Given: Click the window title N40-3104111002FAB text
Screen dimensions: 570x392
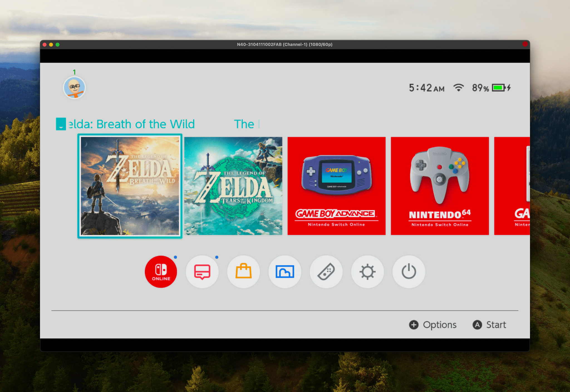Looking at the screenshot, I should [x=285, y=45].
